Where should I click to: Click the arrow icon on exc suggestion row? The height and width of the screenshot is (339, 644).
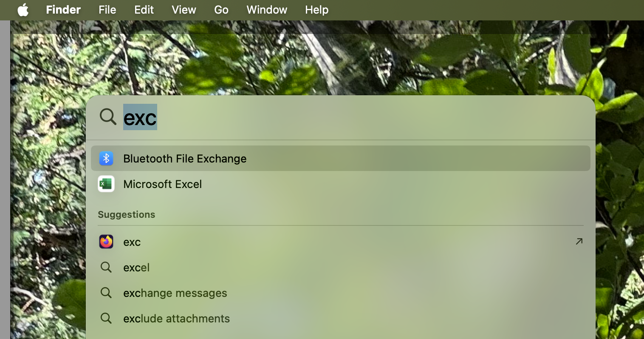pos(579,242)
